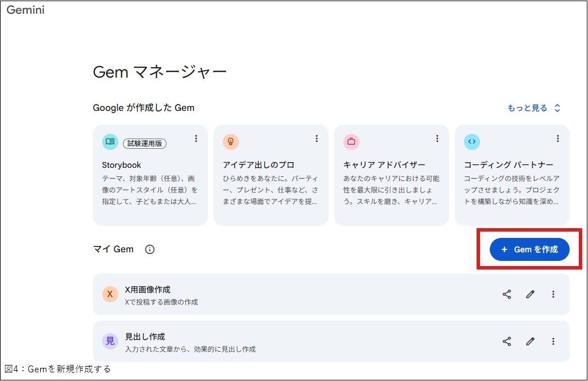Image resolution: width=588 pixels, height=381 pixels.
Task: Click the 見出し作成 avatar icon
Action: 110,341
